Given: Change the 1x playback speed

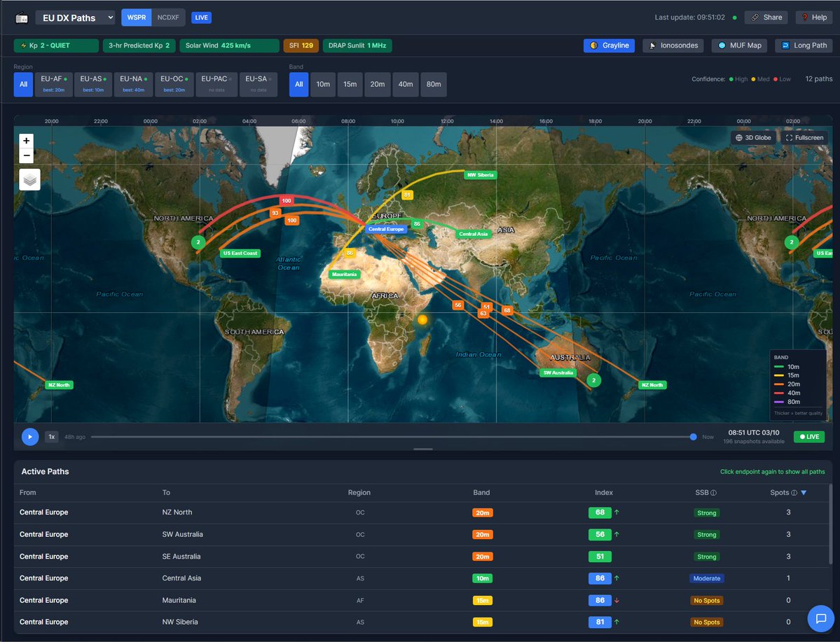Looking at the screenshot, I should coord(51,437).
